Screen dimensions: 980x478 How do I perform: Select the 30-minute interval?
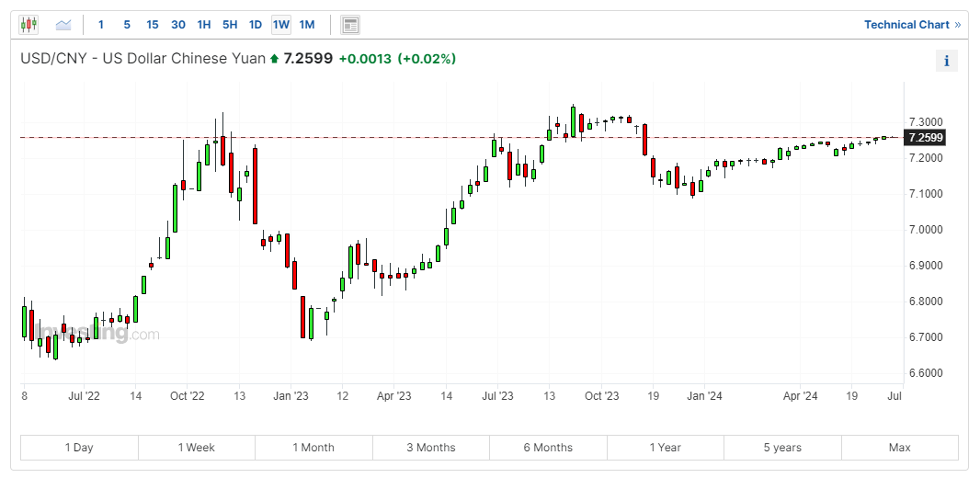pyautogui.click(x=178, y=25)
